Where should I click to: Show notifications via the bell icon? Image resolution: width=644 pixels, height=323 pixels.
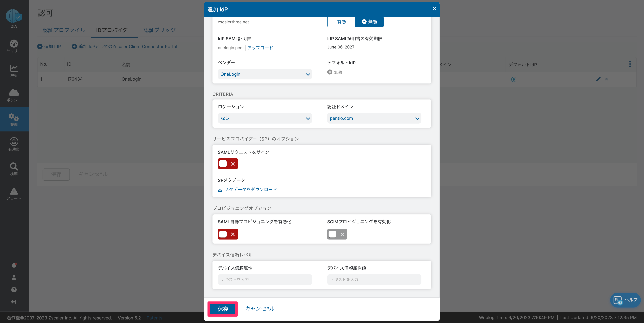[14, 265]
